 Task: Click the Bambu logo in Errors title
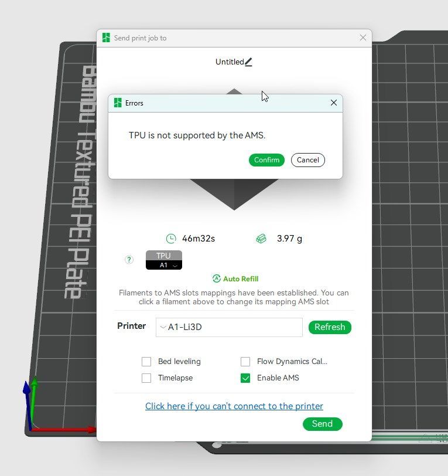(x=118, y=103)
